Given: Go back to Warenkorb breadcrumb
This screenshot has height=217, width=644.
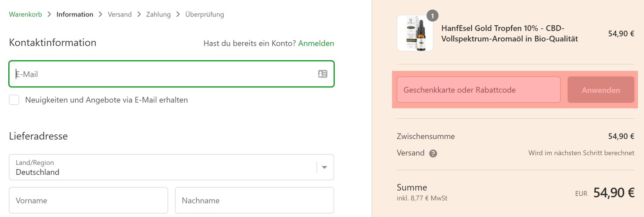Looking at the screenshot, I should (25, 14).
